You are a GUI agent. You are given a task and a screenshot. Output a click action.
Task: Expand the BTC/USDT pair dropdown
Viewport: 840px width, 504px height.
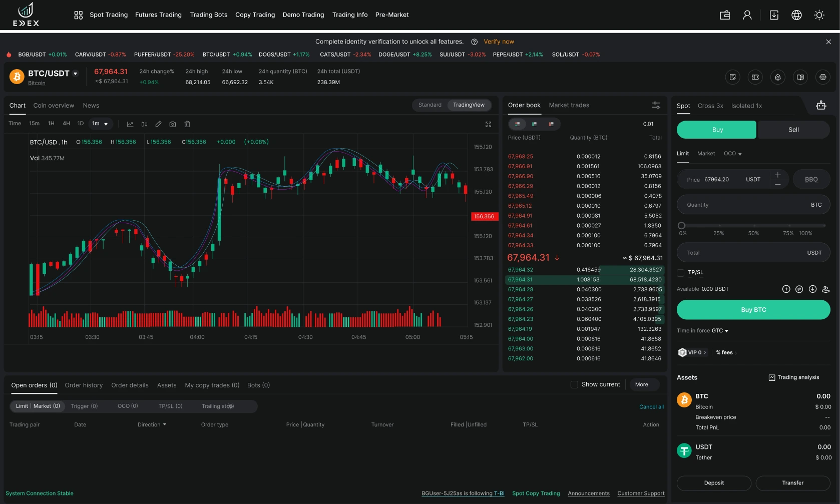click(76, 74)
